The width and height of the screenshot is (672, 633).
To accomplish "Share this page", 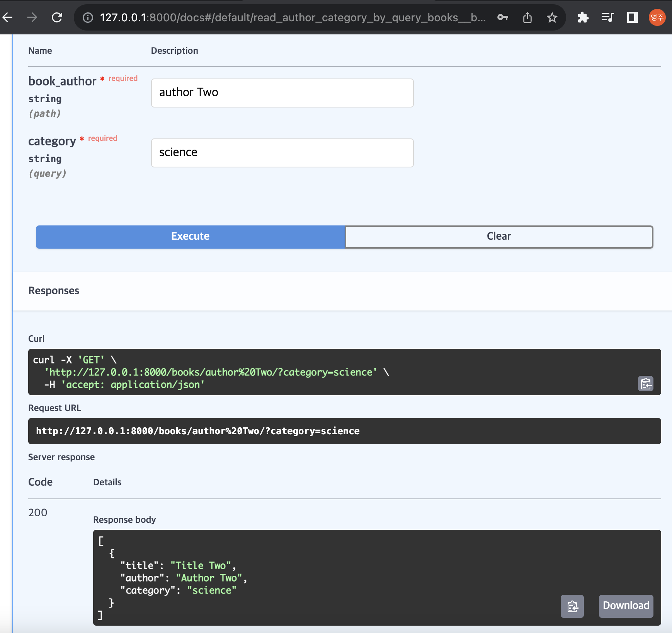I will click(527, 17).
